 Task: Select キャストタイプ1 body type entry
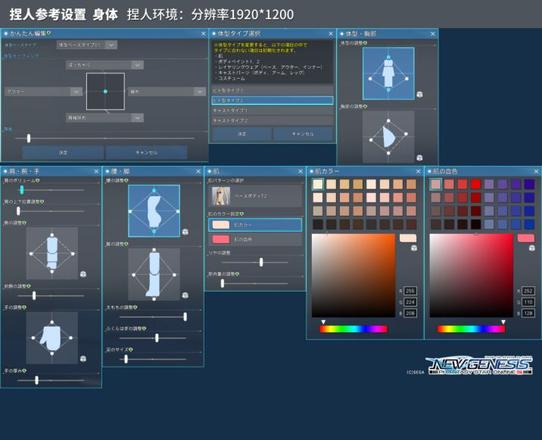[272, 110]
